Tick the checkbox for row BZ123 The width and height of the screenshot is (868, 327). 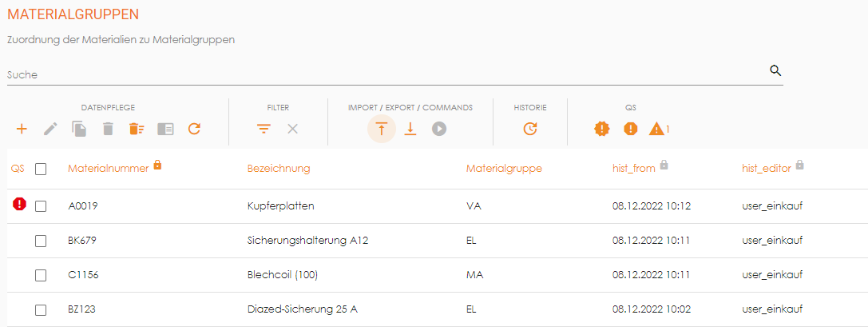pos(41,309)
